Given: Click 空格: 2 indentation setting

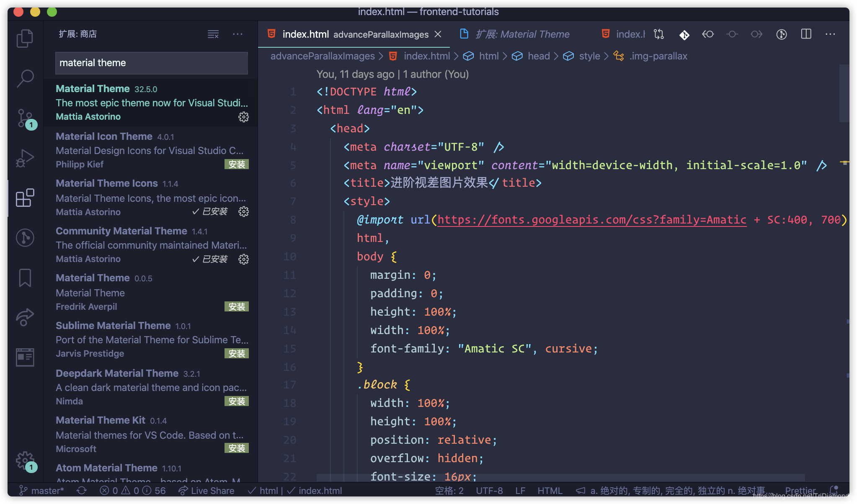Looking at the screenshot, I should click(449, 491).
